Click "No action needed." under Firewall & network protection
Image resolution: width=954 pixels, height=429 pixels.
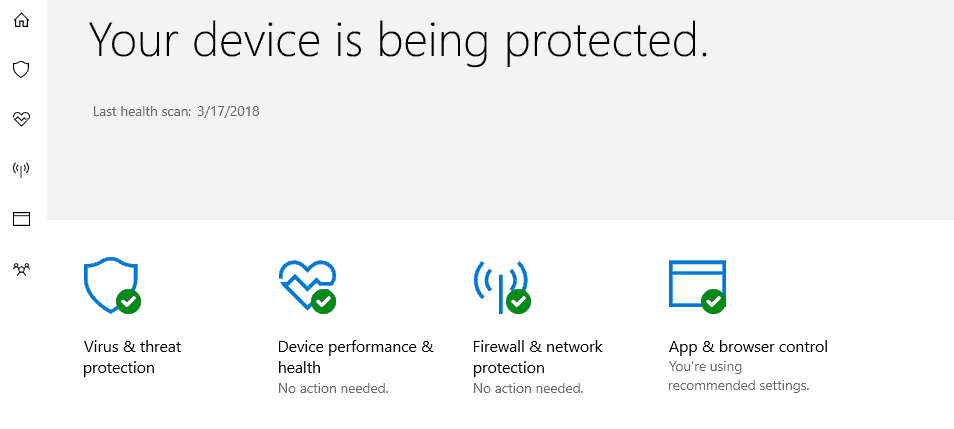coord(528,388)
